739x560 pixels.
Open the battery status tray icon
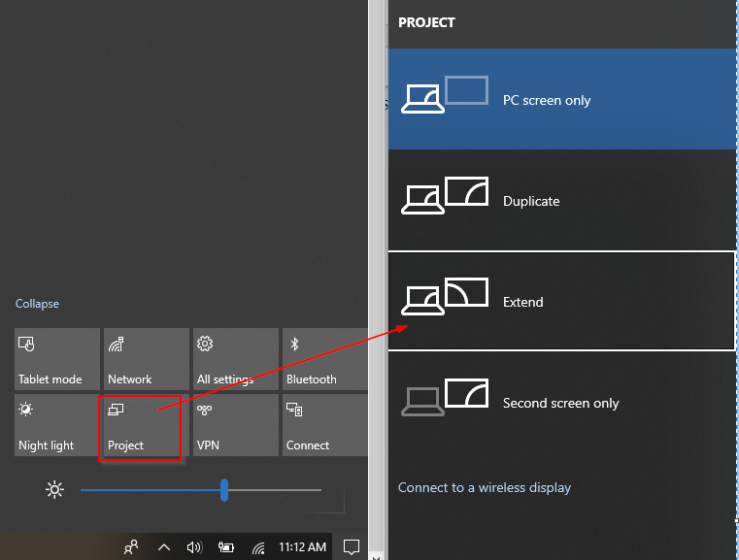point(226,547)
